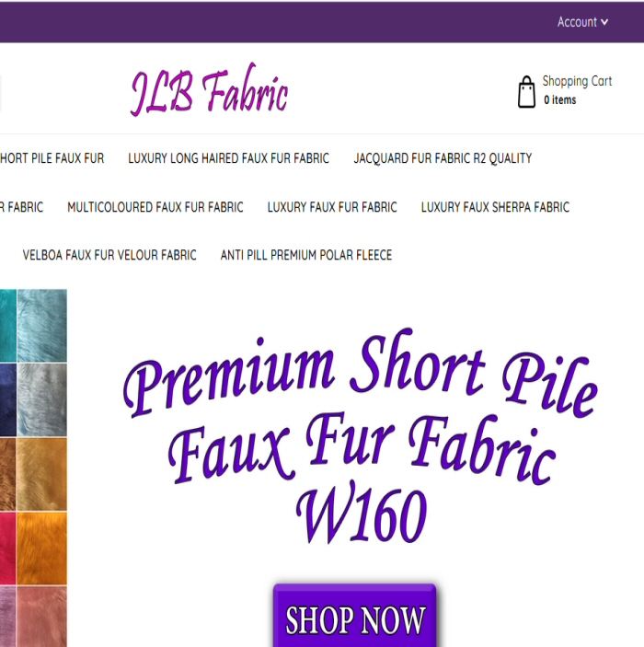
Task: Click the Premium Short Pile banner heading
Action: (x=361, y=435)
